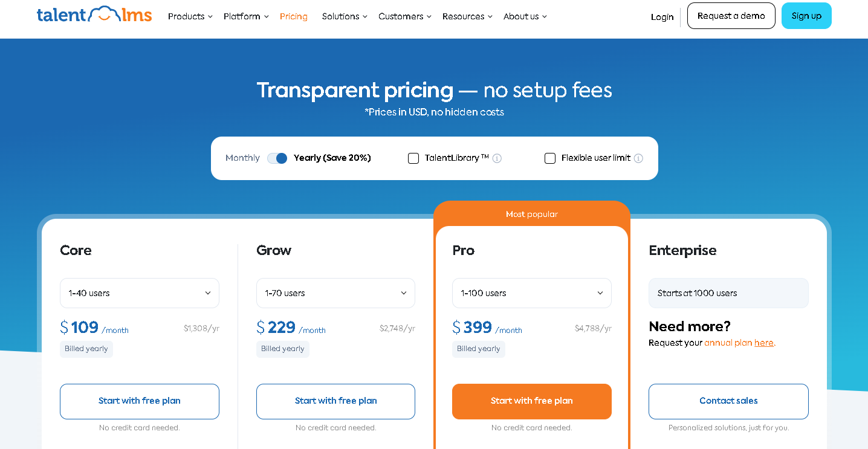Click the Sign up button
This screenshot has width=868, height=449.
[x=806, y=16]
